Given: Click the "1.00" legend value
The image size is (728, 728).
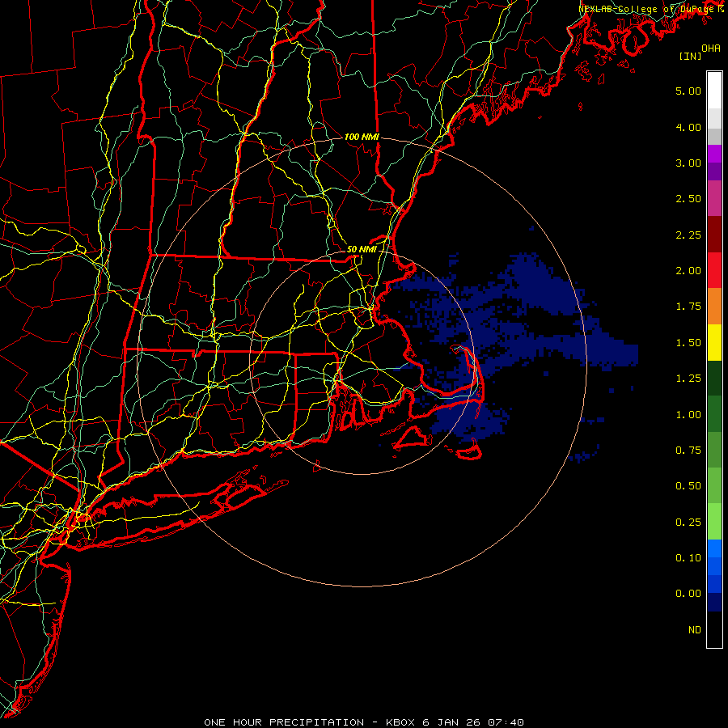Looking at the screenshot, I should pos(688,415).
